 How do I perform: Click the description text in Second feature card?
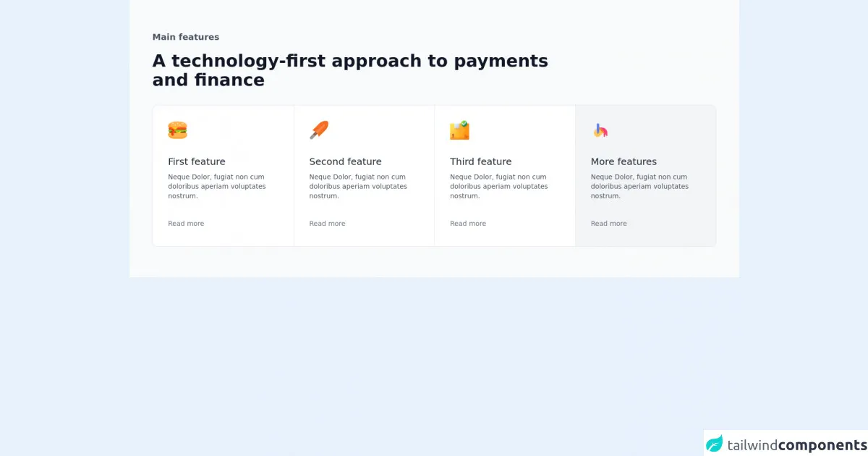(358, 186)
